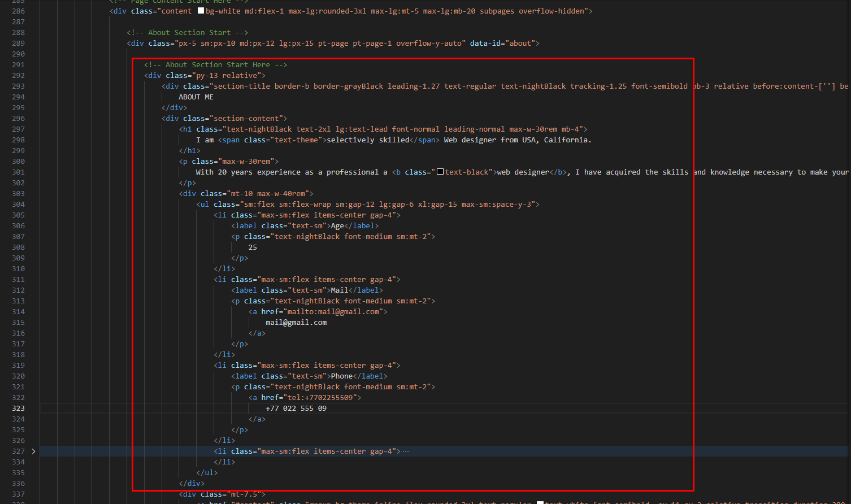The image size is (851, 504).
Task: Select line number 310 in the gutter
Action: click(x=18, y=268)
